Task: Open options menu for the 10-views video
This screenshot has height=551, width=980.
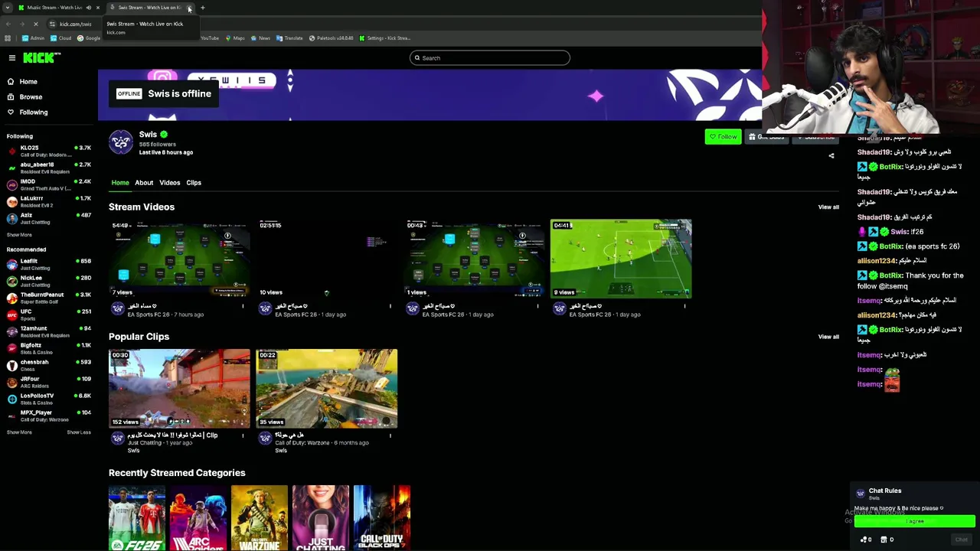Action: coord(390,307)
